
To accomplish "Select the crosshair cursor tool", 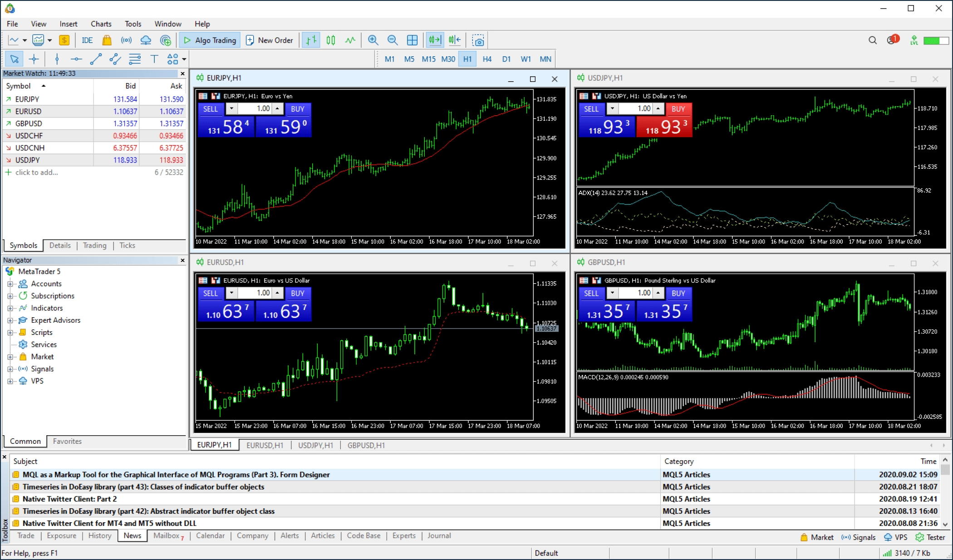I will pyautogui.click(x=34, y=59).
